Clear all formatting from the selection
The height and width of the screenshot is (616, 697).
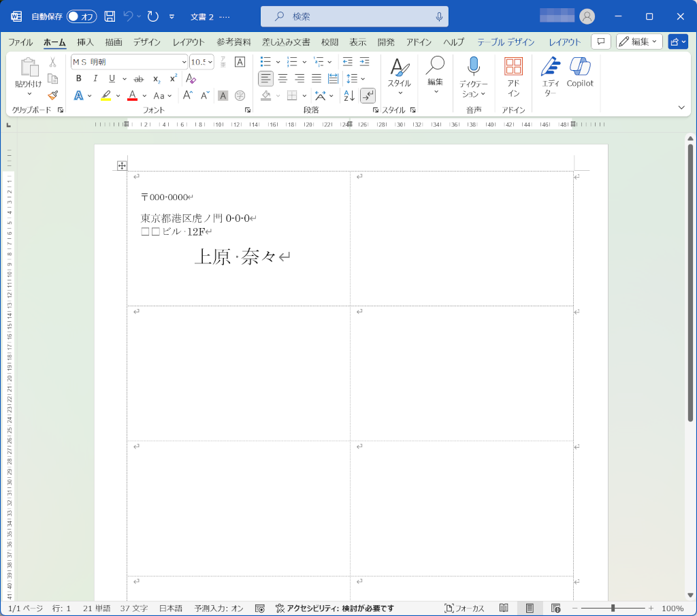(191, 79)
